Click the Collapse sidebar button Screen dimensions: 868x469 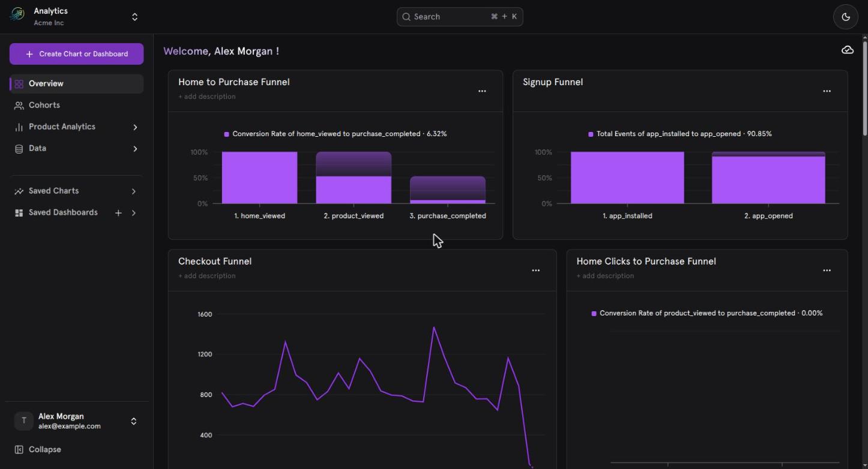point(38,449)
